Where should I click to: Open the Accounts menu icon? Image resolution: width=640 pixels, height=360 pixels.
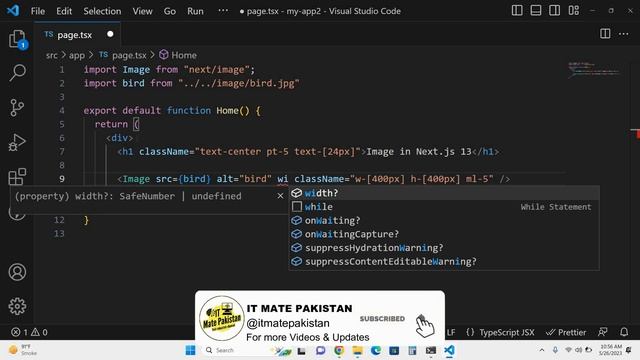(17, 272)
